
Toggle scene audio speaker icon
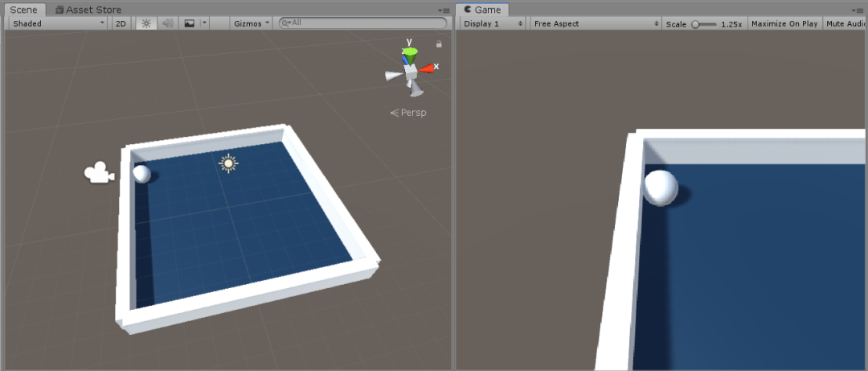coord(168,23)
